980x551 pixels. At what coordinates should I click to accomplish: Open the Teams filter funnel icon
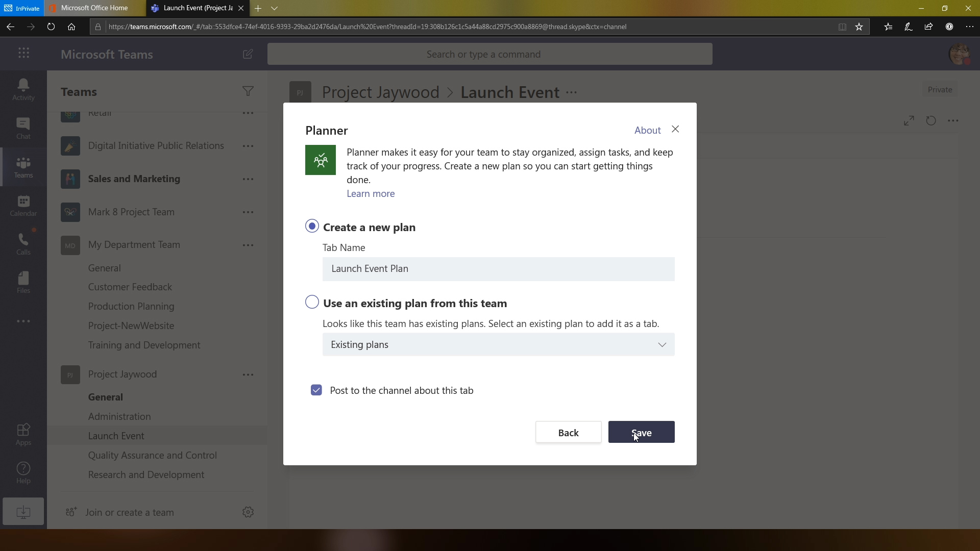[248, 91]
